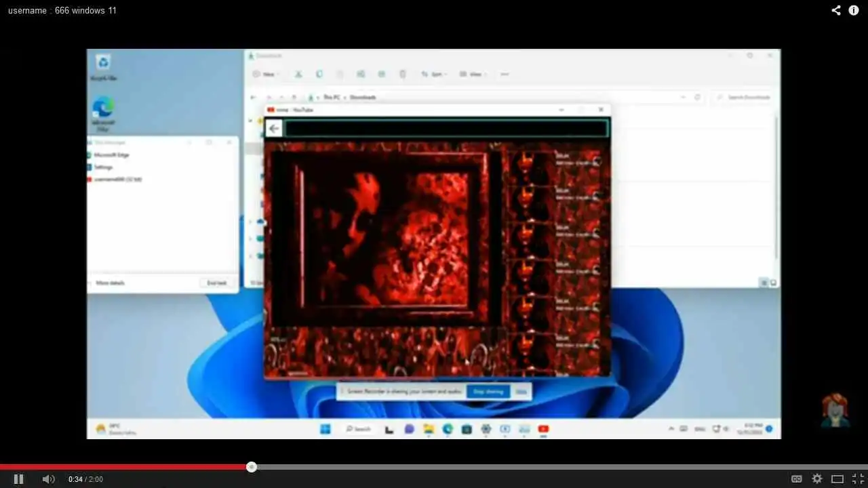Seek back on the red played progress bar
This screenshot has height=488, width=868.
[123, 467]
